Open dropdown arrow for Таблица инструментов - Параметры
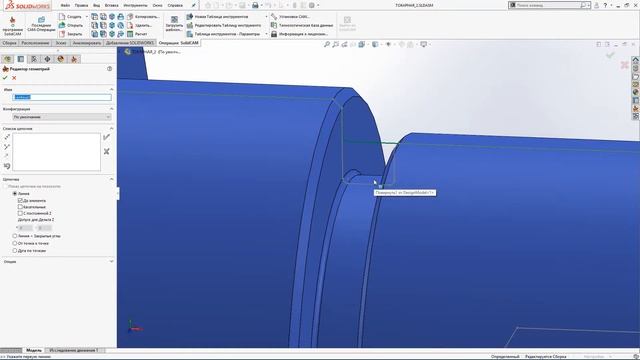This screenshot has height=360, width=640. pyautogui.click(x=267, y=34)
